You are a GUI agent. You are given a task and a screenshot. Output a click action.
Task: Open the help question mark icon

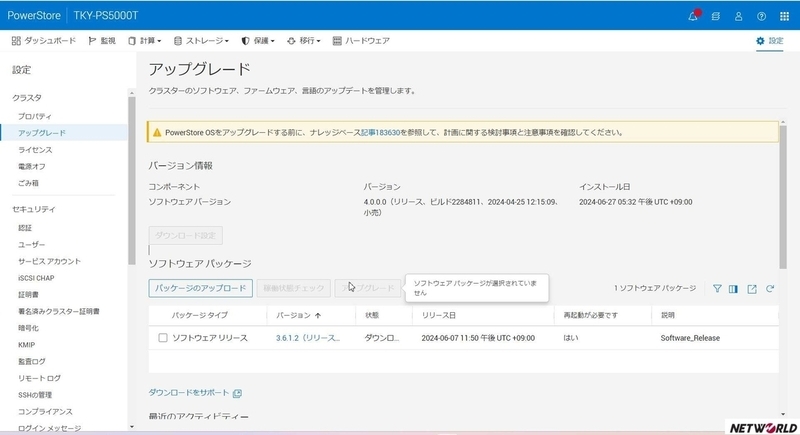pyautogui.click(x=761, y=16)
